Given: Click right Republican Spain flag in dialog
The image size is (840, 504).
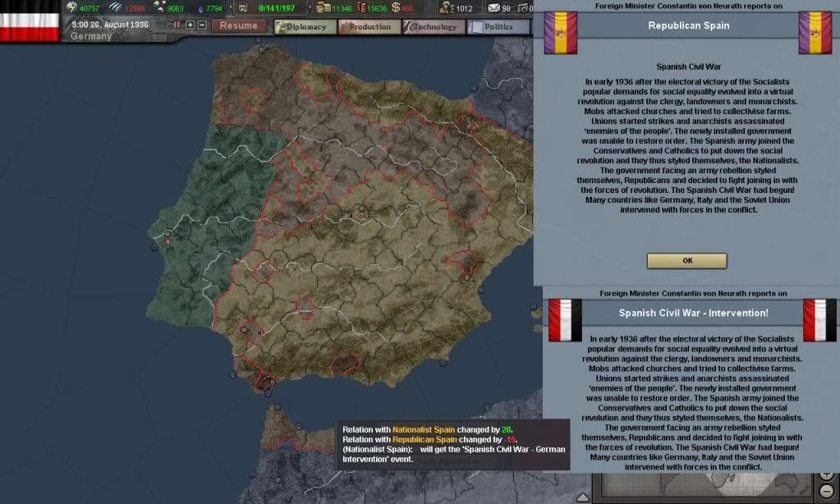Looking at the screenshot, I should tap(815, 33).
